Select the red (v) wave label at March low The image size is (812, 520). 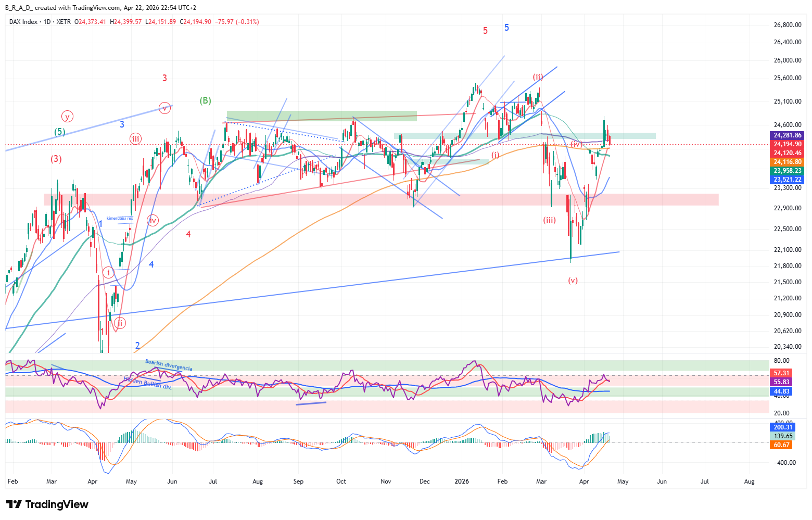[573, 281]
